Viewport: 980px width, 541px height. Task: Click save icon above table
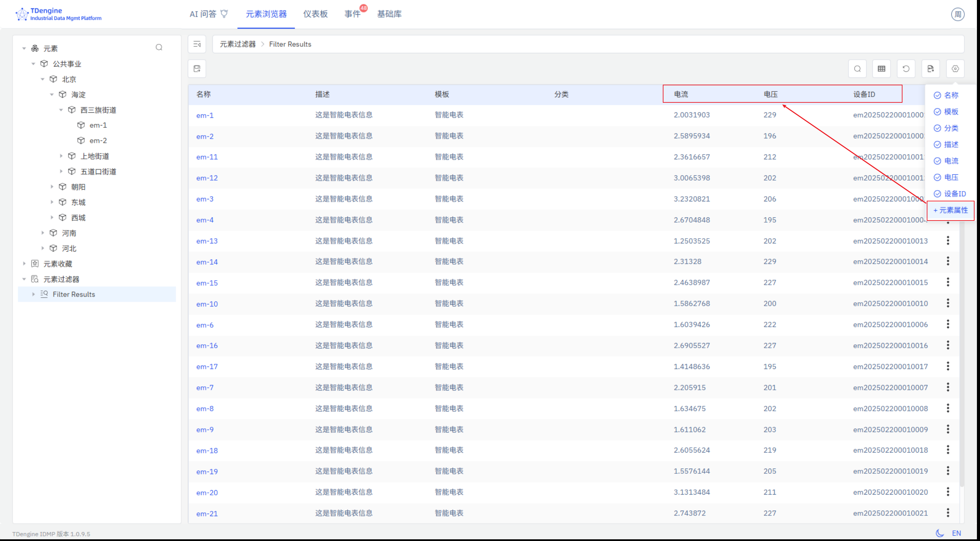(x=197, y=69)
